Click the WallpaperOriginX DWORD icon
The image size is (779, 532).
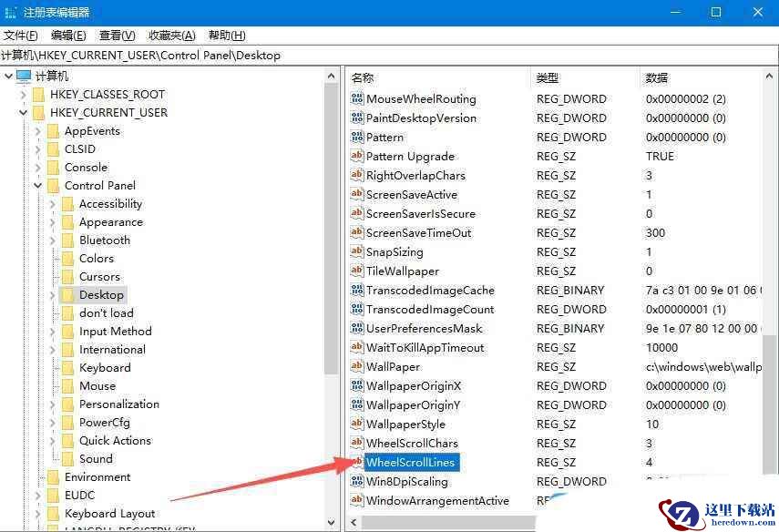coord(357,385)
